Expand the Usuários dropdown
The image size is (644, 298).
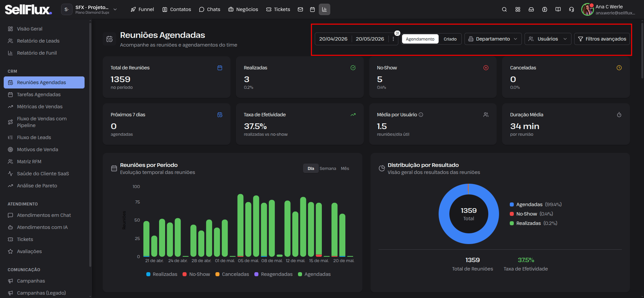pos(548,39)
